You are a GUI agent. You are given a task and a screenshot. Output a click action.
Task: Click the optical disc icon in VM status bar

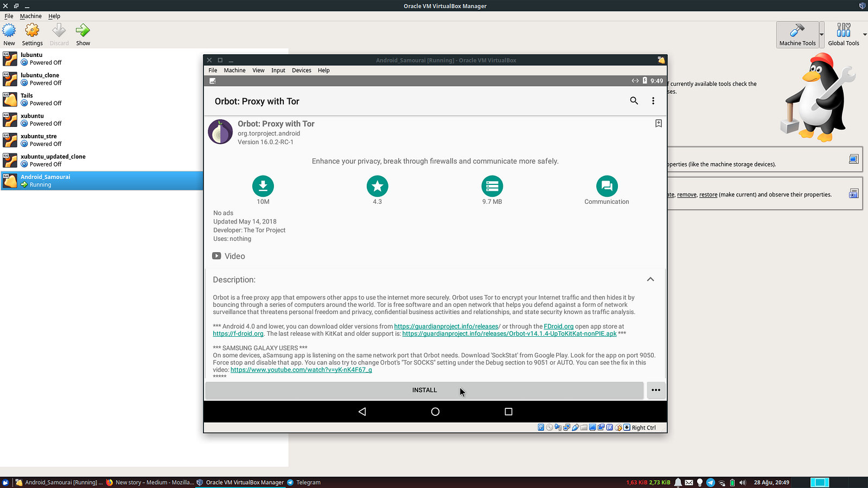[x=550, y=427]
